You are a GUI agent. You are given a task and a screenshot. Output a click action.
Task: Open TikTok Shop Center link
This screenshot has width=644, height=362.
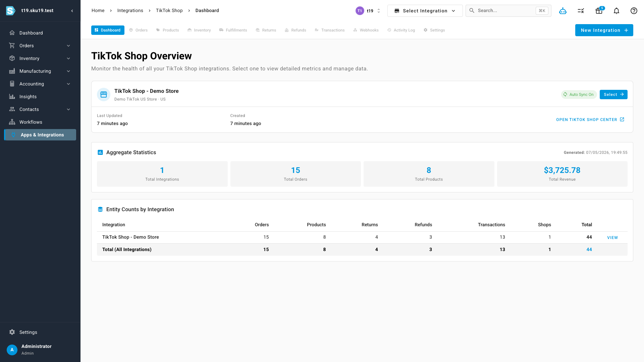(x=590, y=120)
